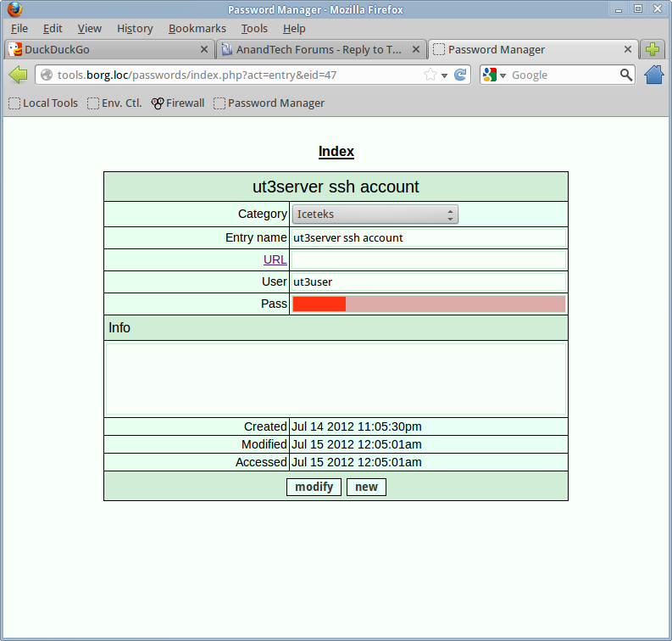
Task: Open the Bookmarks menu
Action: tap(197, 29)
